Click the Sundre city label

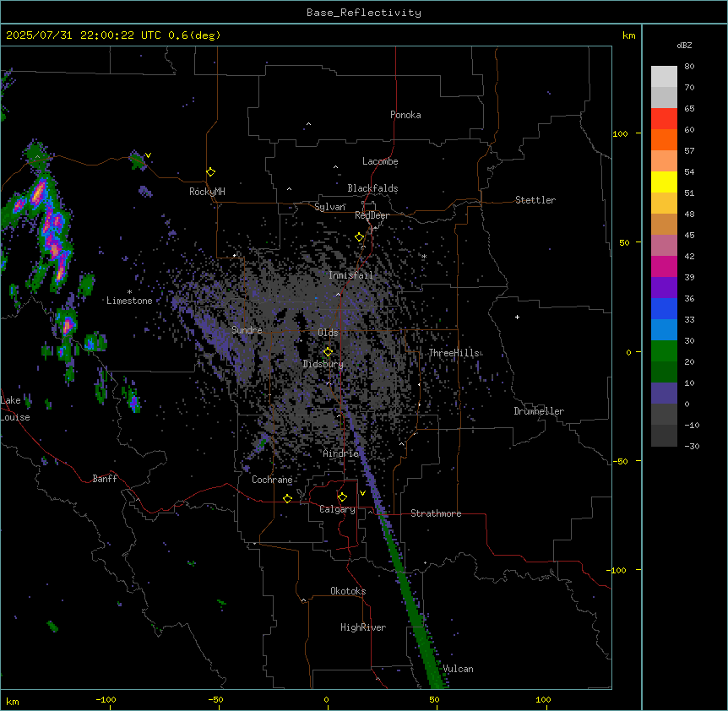click(247, 330)
